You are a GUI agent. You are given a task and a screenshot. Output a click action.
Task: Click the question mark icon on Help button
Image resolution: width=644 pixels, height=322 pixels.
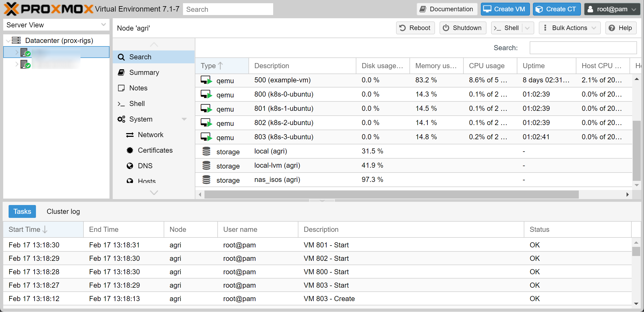click(612, 28)
